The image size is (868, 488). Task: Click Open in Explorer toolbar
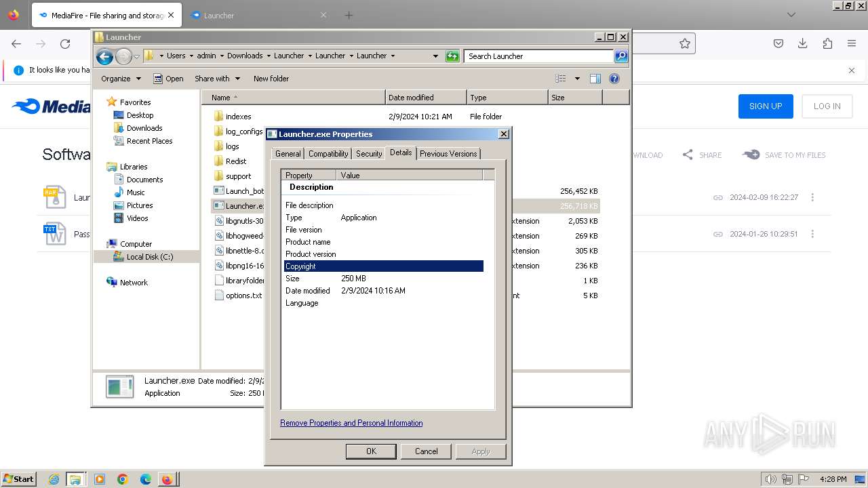point(168,79)
